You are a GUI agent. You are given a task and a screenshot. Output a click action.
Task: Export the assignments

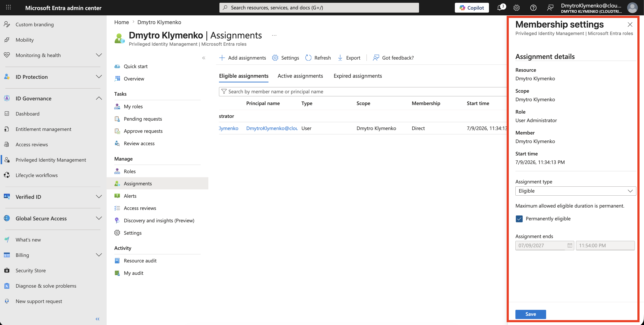tap(349, 58)
